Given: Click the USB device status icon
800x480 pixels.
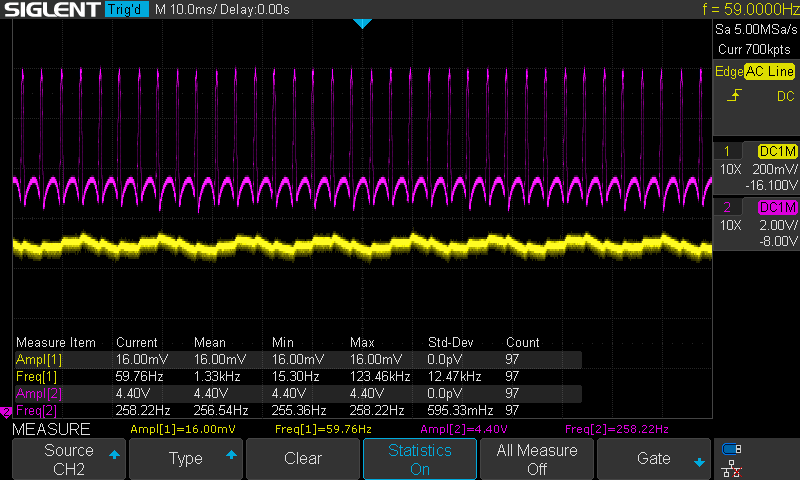Looking at the screenshot, I should point(732,448).
